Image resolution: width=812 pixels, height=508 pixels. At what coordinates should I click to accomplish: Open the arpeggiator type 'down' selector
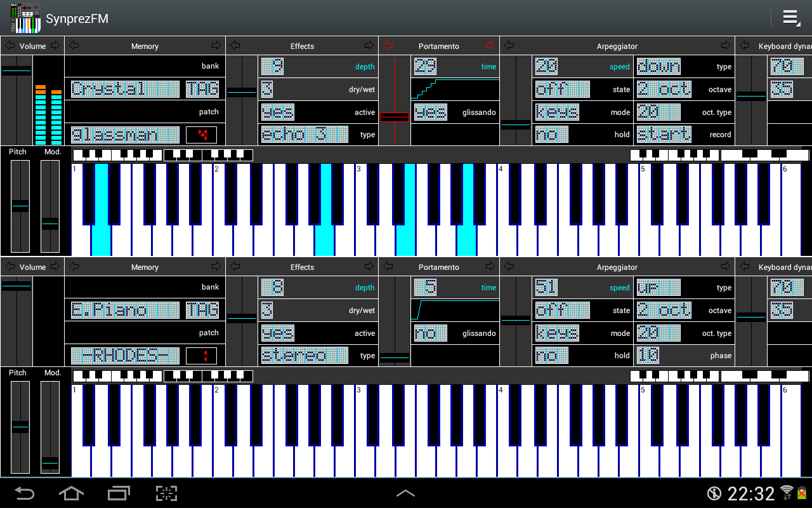point(658,67)
